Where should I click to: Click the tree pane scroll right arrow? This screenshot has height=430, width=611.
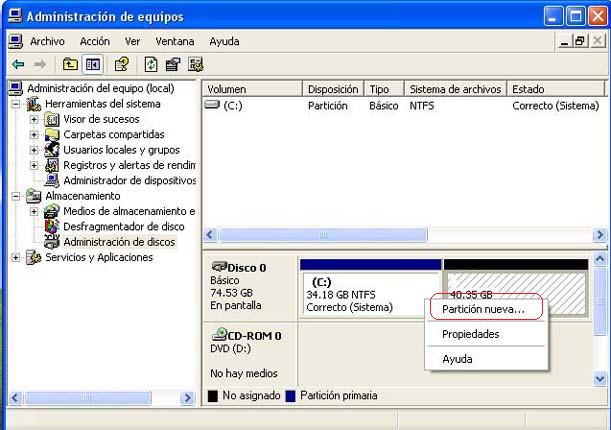[x=188, y=398]
